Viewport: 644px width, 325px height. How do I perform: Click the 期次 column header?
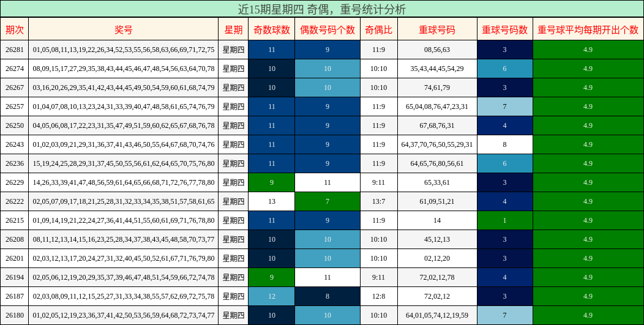pyautogui.click(x=14, y=29)
